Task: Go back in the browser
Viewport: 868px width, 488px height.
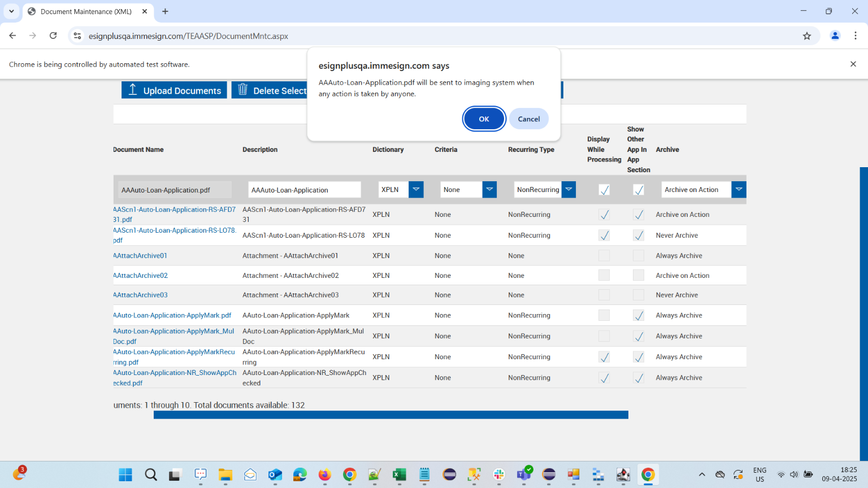Action: [12, 36]
